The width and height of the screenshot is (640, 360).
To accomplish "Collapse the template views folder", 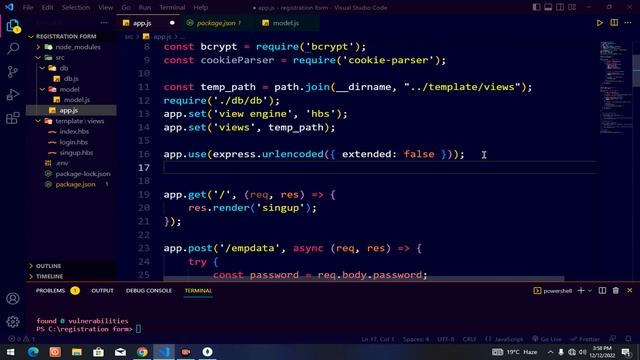I will point(79,121).
